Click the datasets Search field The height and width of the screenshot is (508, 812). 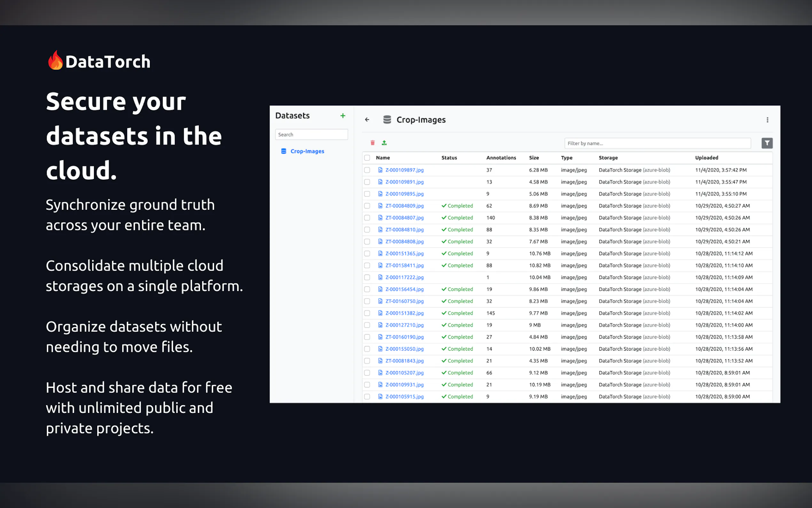point(311,134)
